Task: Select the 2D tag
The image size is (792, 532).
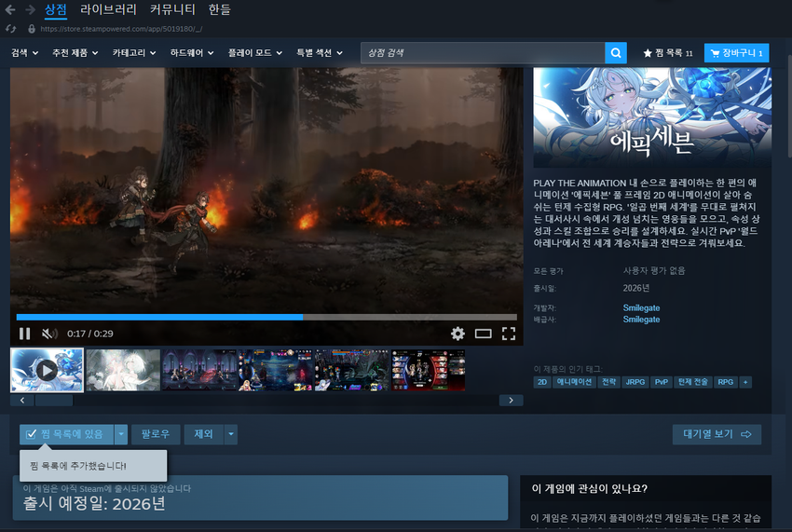Action: pos(542,382)
